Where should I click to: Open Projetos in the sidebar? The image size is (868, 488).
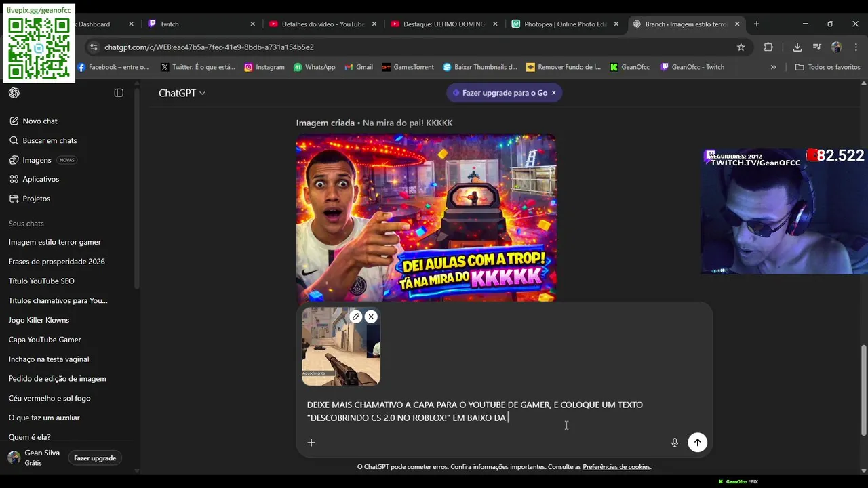click(36, 199)
